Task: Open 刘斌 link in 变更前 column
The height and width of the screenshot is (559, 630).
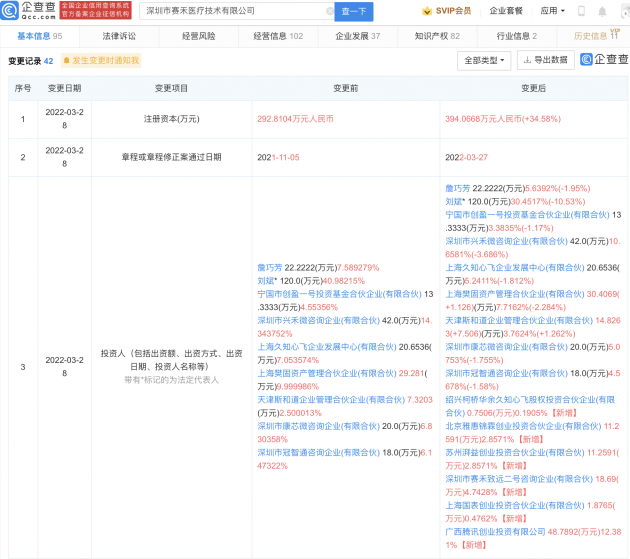Action: point(266,281)
